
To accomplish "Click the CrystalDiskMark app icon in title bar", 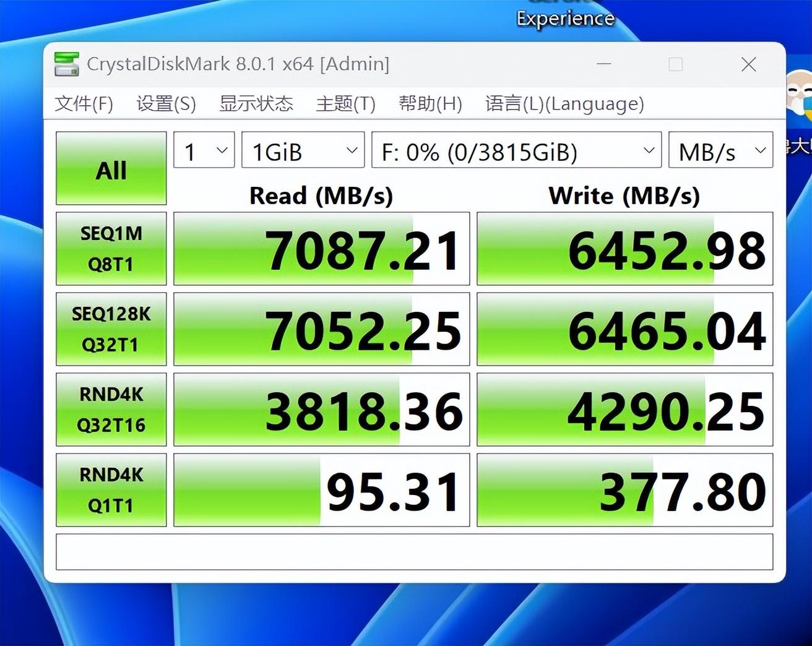I will pos(66,64).
